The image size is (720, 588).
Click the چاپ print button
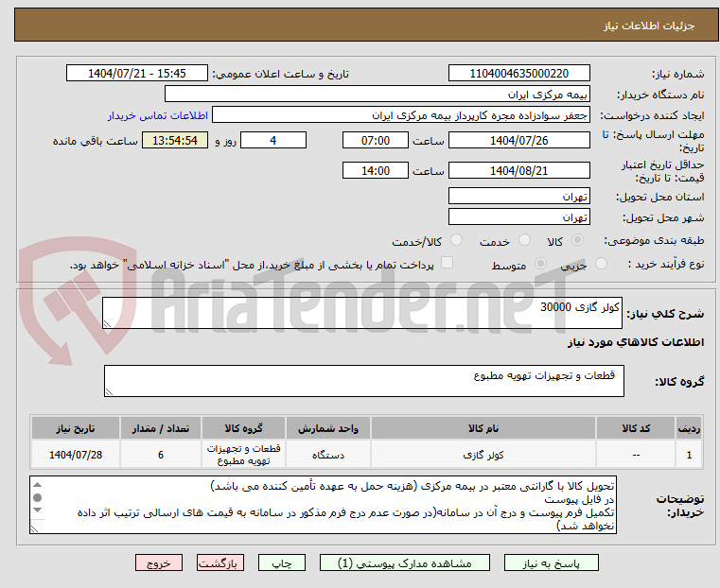282,562
